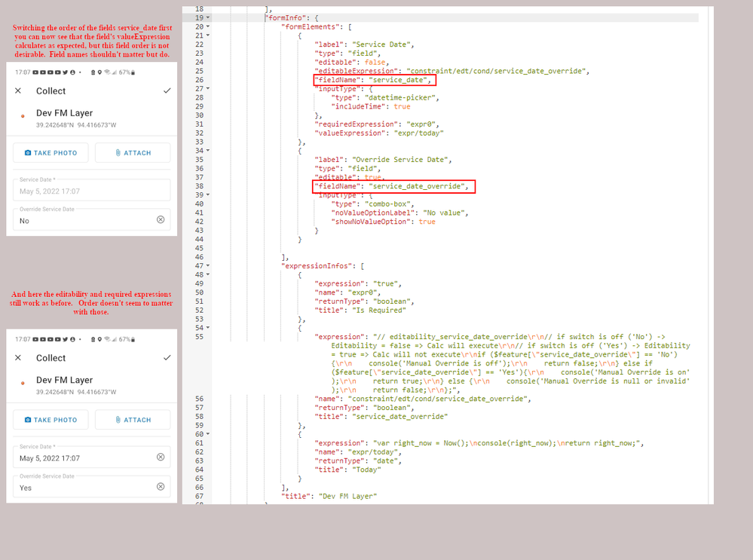Click the "requiredExpression": "expr0" line
The width and height of the screenshot is (753, 560).
click(x=377, y=124)
